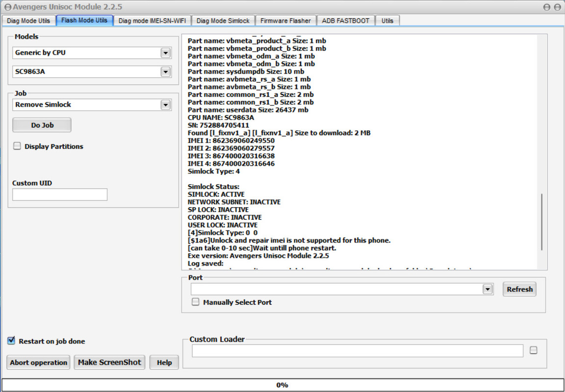Tick the Custom Loader checkbox

click(x=534, y=350)
